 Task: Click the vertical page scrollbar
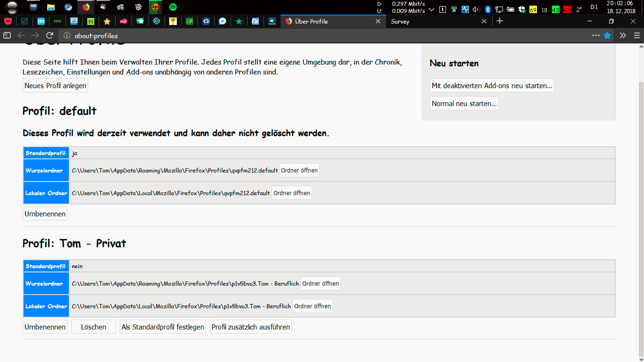point(641,189)
